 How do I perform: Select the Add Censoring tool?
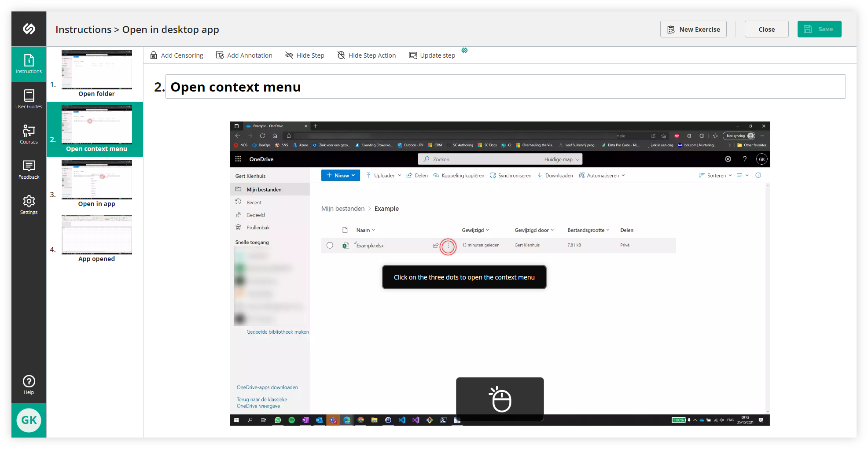[176, 55]
